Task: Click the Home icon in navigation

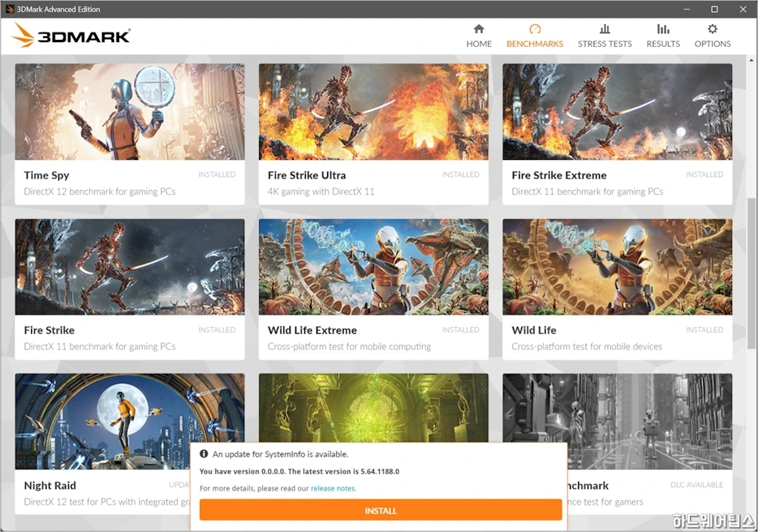Action: pos(479,29)
